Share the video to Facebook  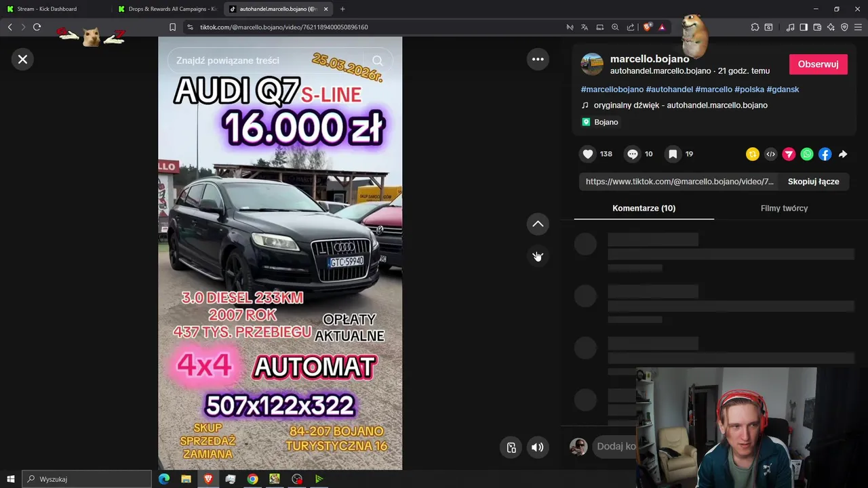click(825, 154)
